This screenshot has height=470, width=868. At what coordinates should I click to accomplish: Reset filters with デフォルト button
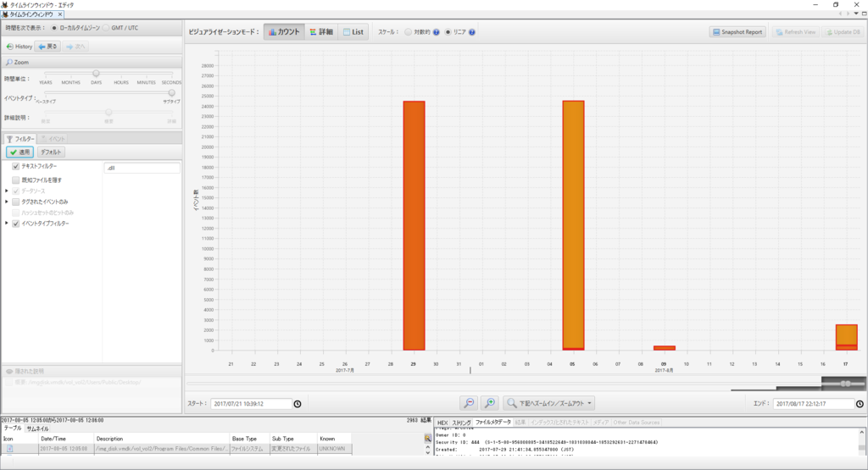pyautogui.click(x=51, y=152)
